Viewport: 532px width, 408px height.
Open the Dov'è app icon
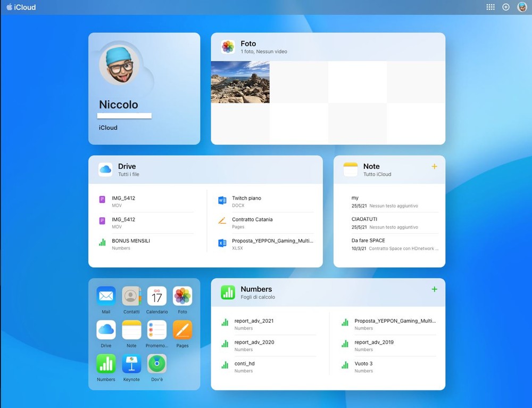[157, 364]
